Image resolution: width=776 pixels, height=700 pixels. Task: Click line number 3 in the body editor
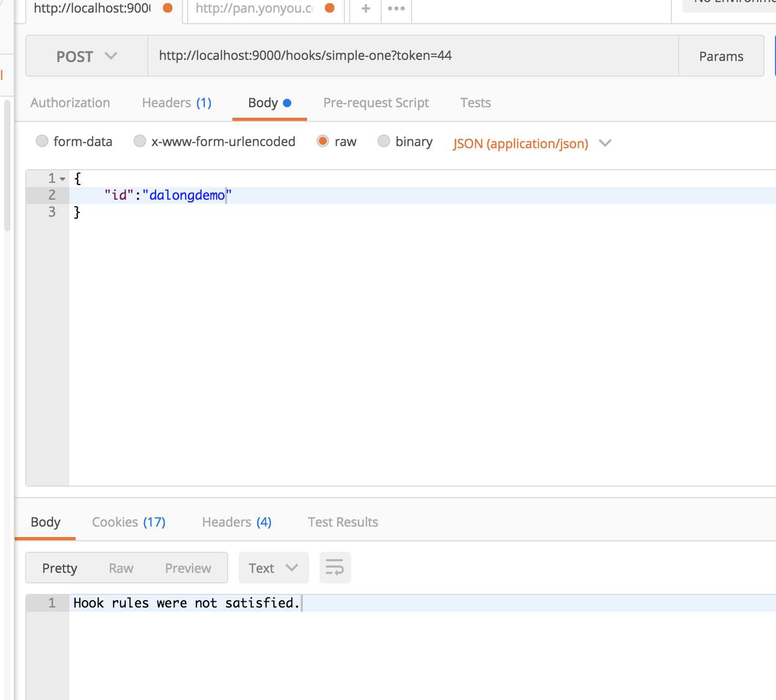pyautogui.click(x=52, y=212)
